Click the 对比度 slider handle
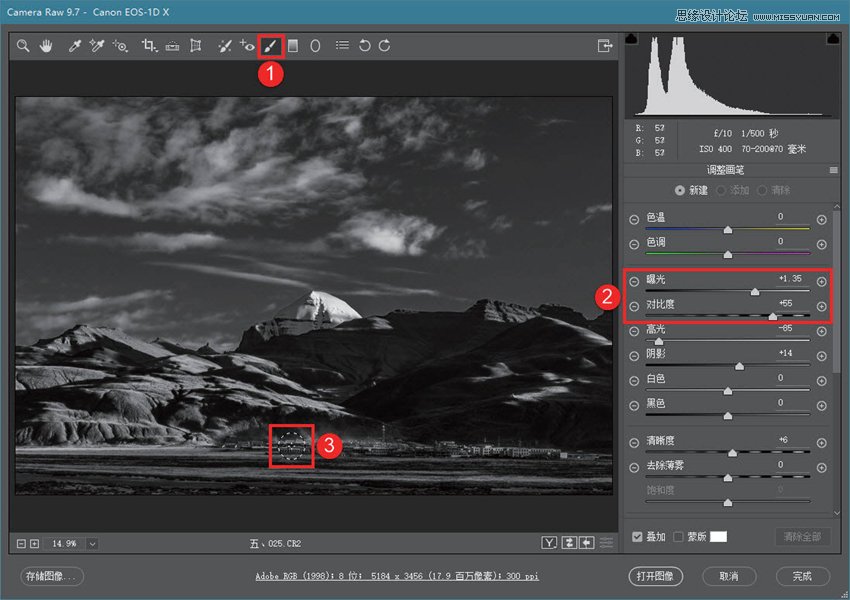This screenshot has height=600, width=850. tap(773, 317)
